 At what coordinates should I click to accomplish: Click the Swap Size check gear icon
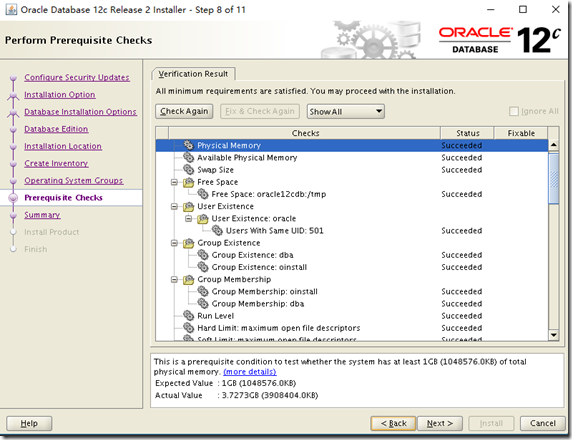tap(189, 170)
